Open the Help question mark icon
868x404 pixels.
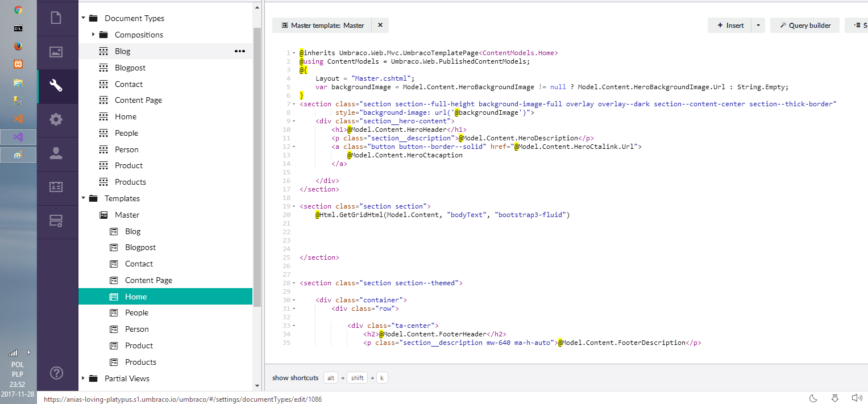[56, 373]
